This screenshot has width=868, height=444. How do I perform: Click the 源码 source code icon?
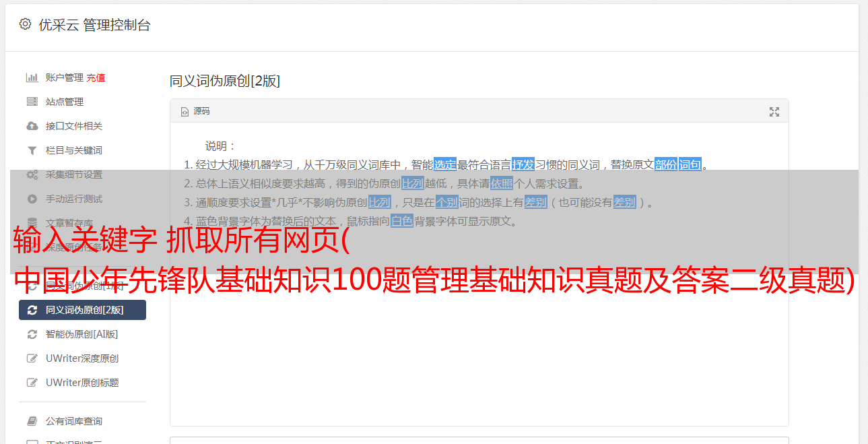point(185,112)
